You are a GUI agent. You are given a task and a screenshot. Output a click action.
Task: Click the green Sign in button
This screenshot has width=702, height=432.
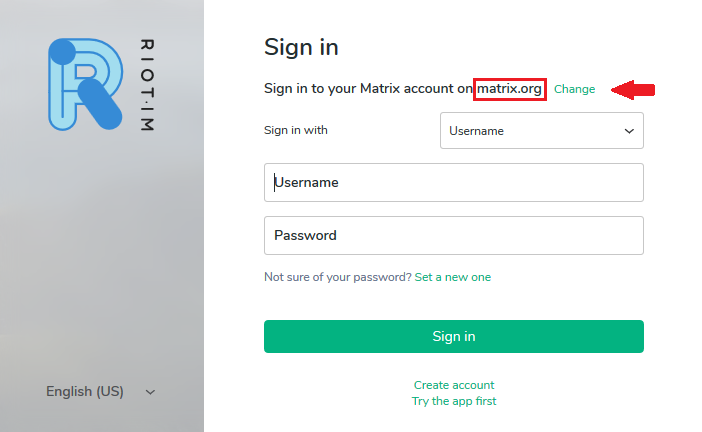pos(454,336)
